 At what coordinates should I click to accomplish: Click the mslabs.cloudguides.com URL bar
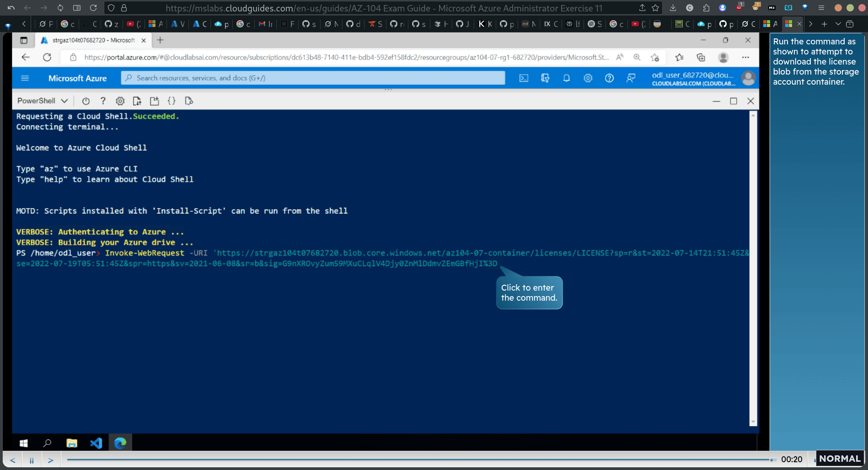[384, 8]
